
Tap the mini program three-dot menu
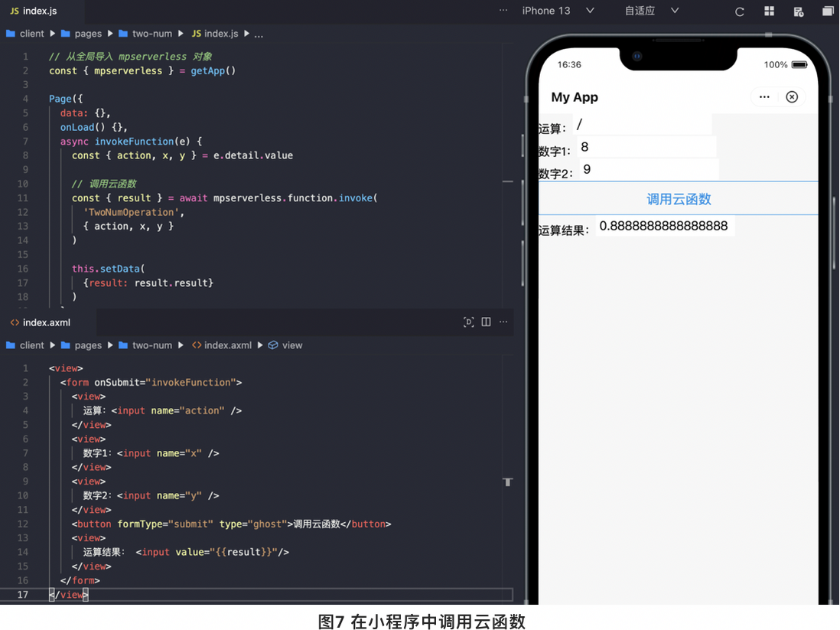pyautogui.click(x=764, y=97)
